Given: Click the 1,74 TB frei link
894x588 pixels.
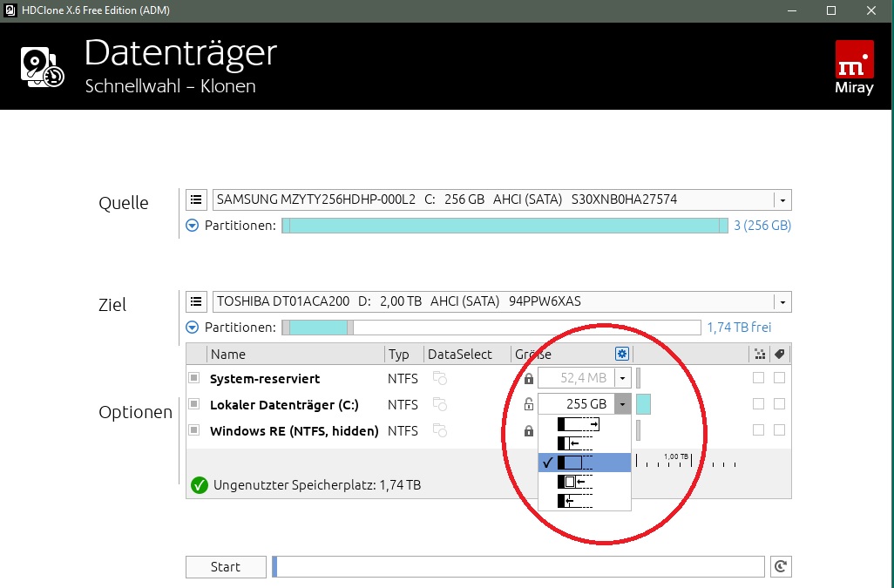Looking at the screenshot, I should 739,328.
